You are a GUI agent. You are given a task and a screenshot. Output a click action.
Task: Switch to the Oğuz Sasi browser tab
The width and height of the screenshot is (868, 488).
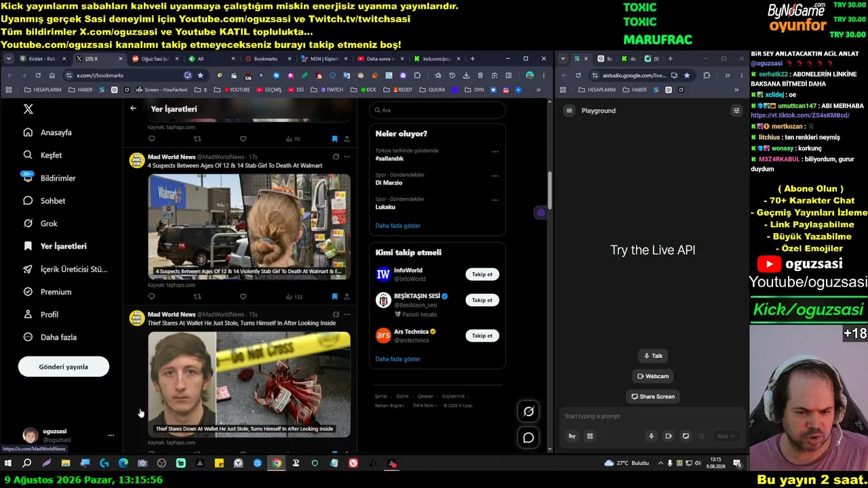click(155, 59)
